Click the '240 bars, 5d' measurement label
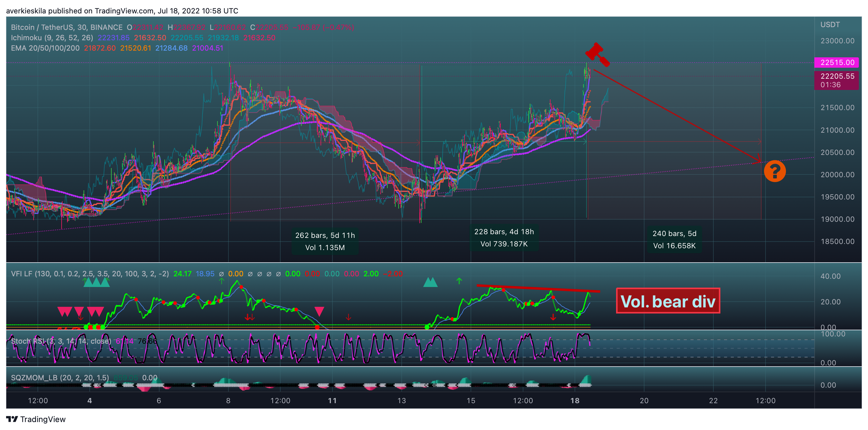This screenshot has width=868, height=430. [674, 234]
